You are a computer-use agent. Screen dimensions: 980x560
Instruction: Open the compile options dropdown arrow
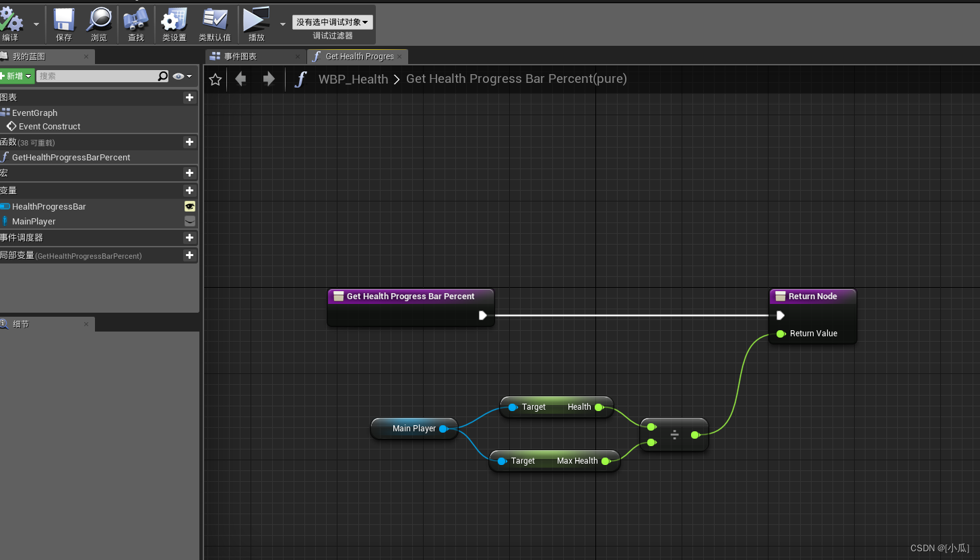[36, 24]
